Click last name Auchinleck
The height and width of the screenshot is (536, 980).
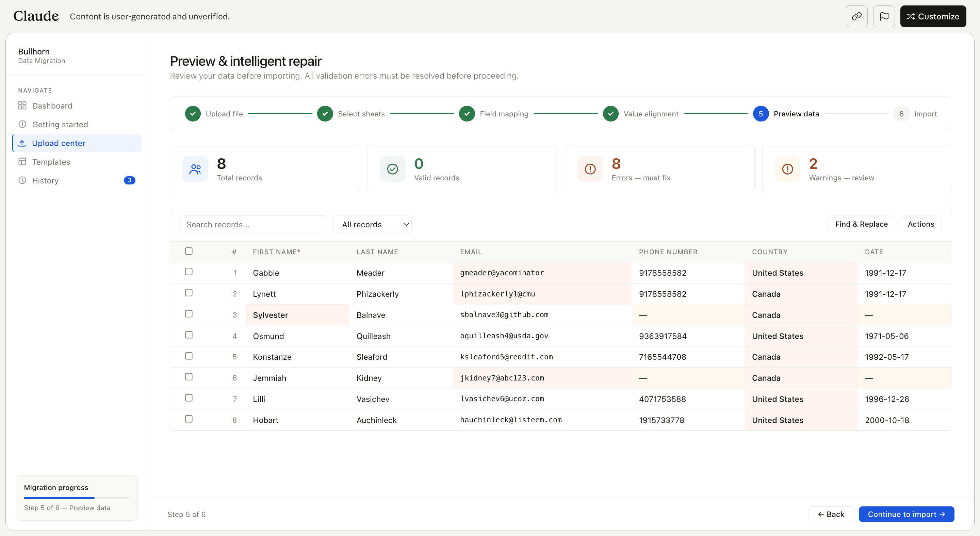376,420
